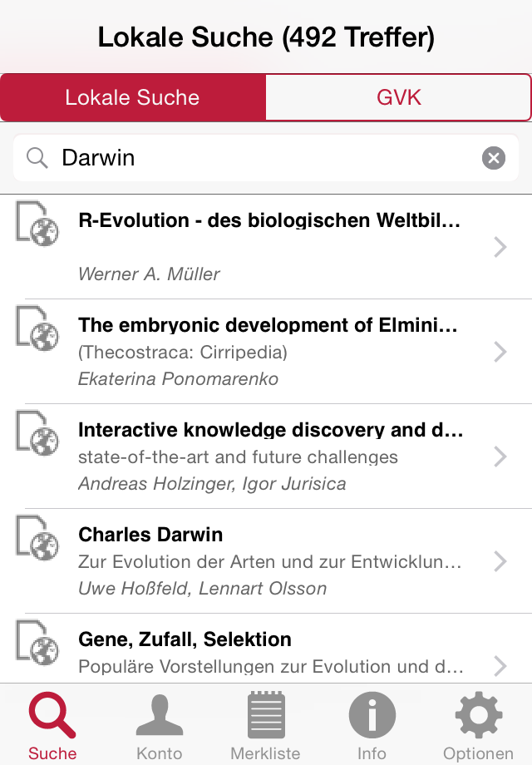Open the Konto tab person icon
532x765 pixels.
[x=159, y=717]
